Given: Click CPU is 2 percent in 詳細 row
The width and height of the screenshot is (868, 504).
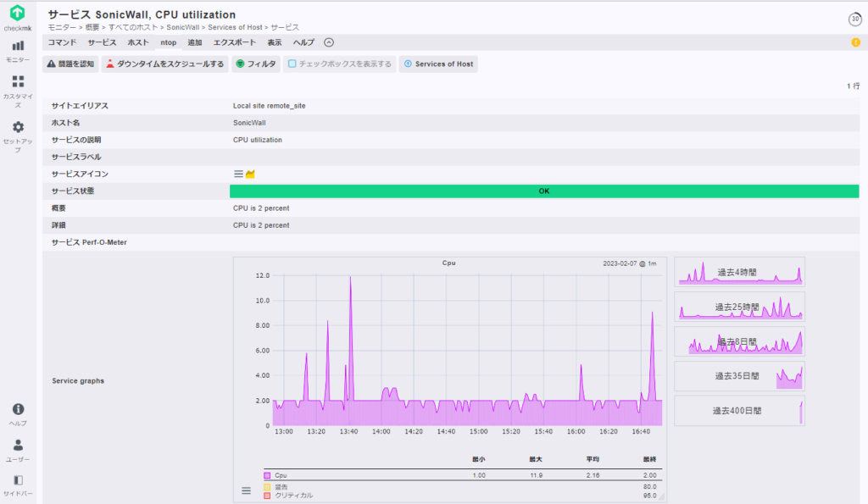Looking at the screenshot, I should coord(261,225).
